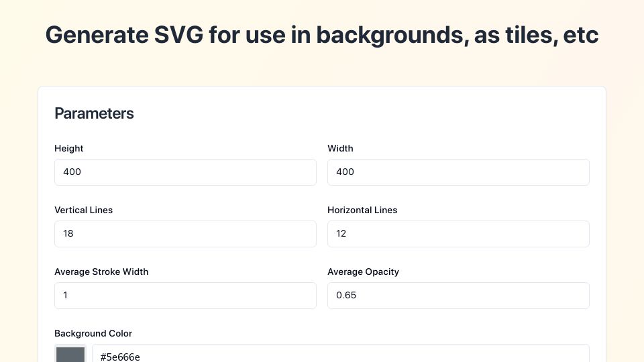Screen dimensions: 644x362
Task: Place cursor on the 18 vertical lines value
Action: [68, 233]
